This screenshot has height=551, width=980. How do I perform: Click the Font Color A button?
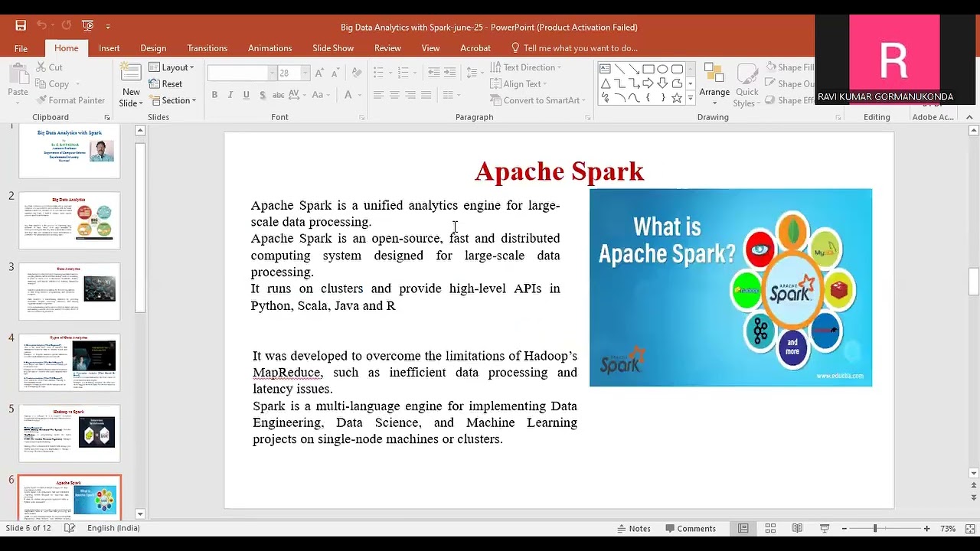point(348,95)
